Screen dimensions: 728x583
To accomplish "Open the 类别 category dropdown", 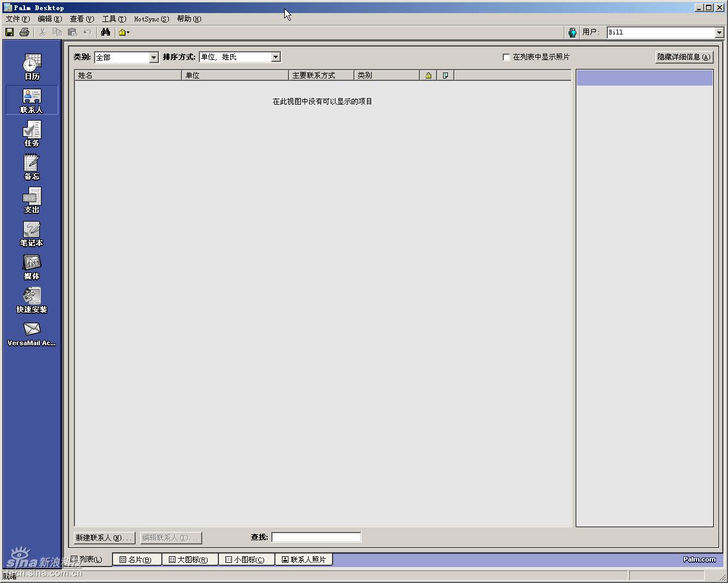I will pos(153,57).
